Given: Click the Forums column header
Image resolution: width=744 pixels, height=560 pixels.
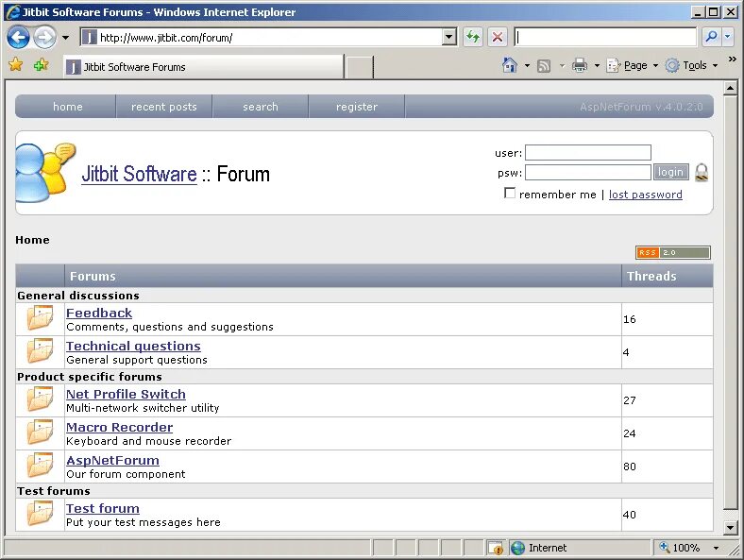Looking at the screenshot, I should 343,276.
